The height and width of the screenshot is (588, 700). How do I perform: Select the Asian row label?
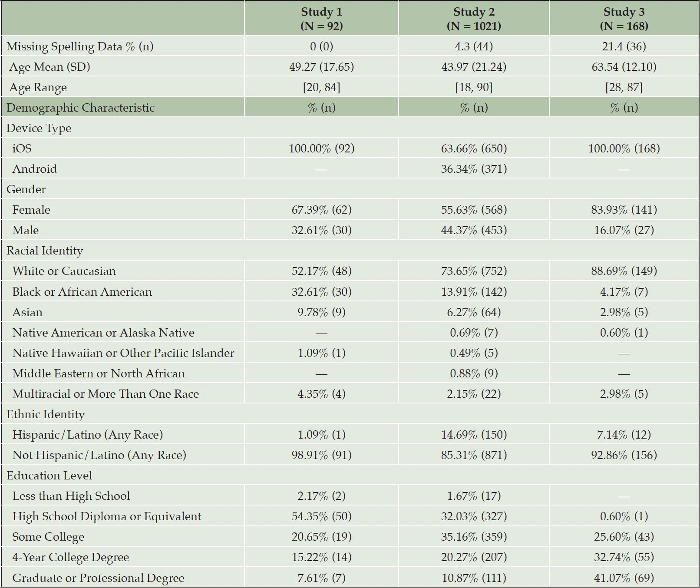(27, 312)
